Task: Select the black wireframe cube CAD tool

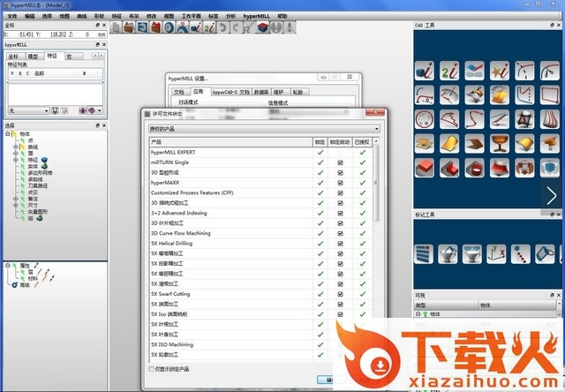Action: [x=524, y=119]
